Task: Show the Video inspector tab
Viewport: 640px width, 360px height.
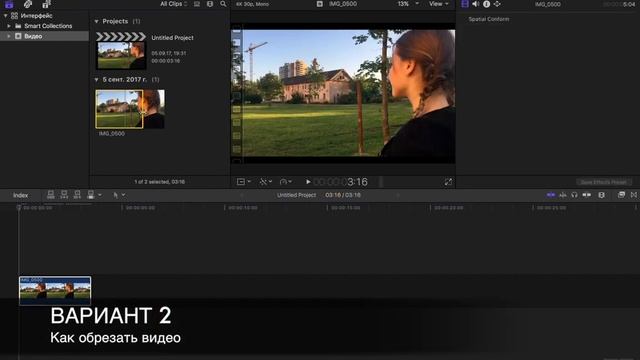Action: (464, 4)
